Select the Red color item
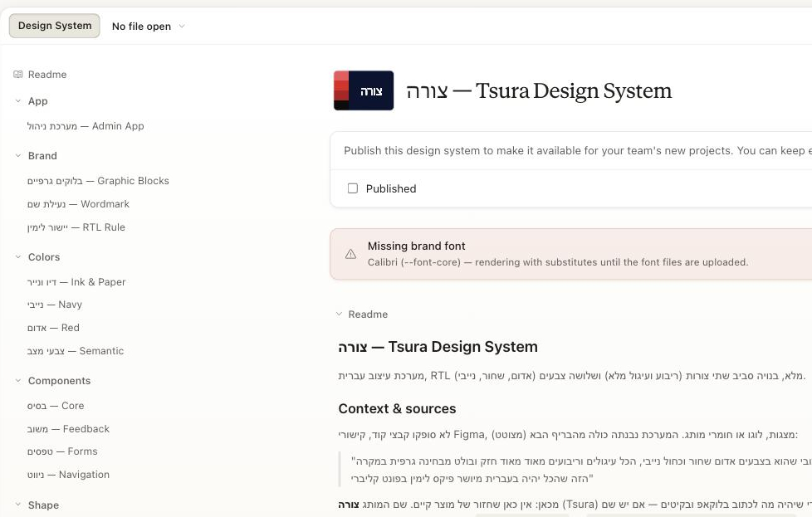This screenshot has width=812, height=517. coord(53,328)
